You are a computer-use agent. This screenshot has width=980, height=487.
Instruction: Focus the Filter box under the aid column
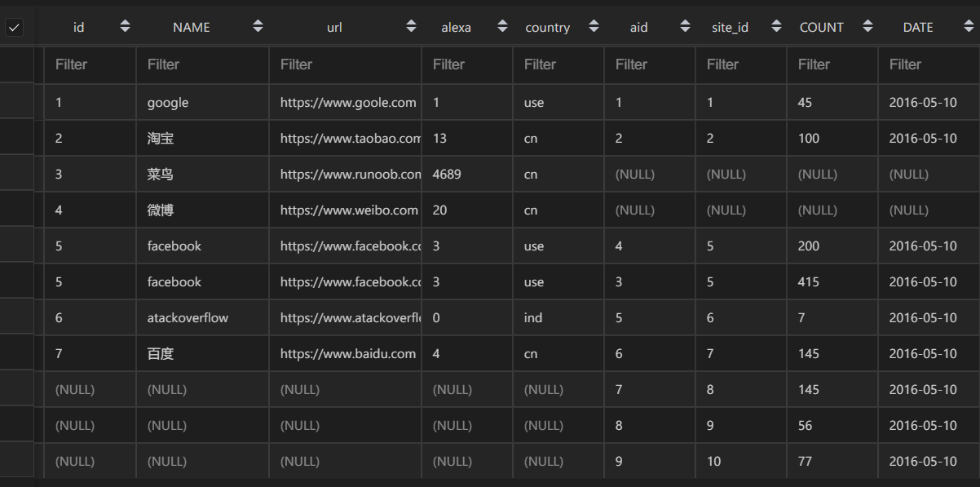(650, 64)
